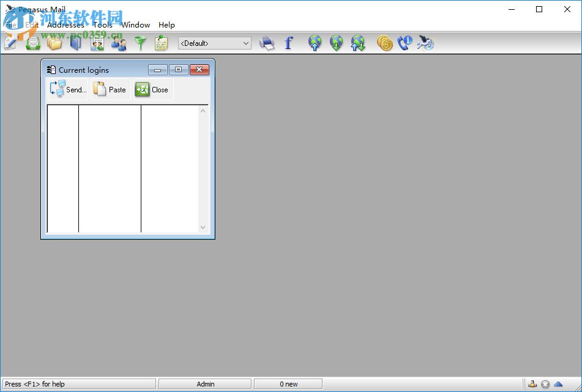Screen dimensions: 582x392
Task: Send queued mail with globe up-arrow icon
Action: [x=315, y=43]
